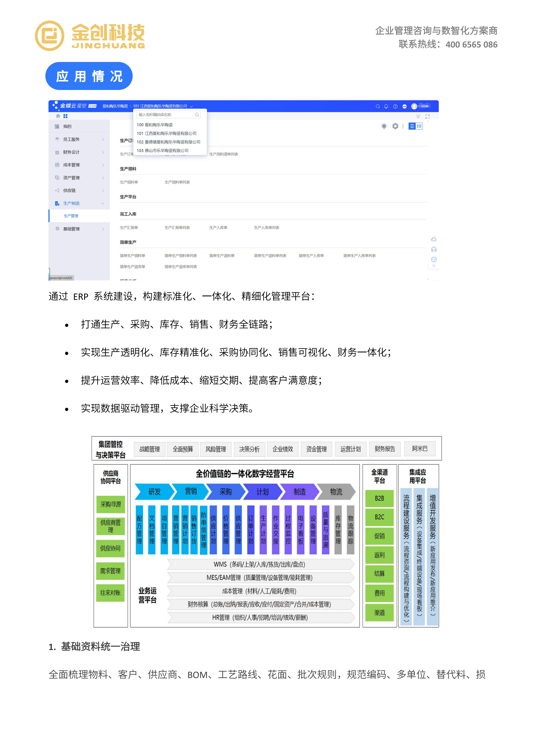Click the 成本管理 sidebar icon
The image size is (534, 756).
tap(57, 165)
